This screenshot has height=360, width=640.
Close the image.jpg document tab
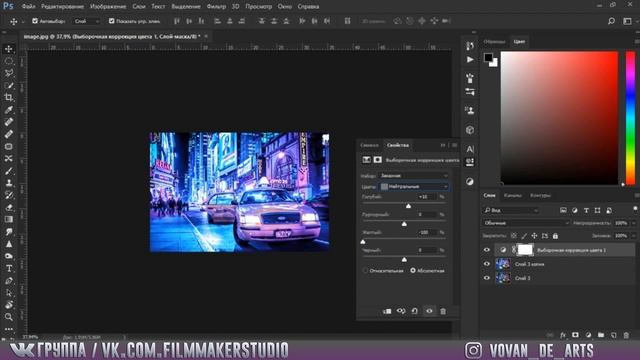[206, 36]
